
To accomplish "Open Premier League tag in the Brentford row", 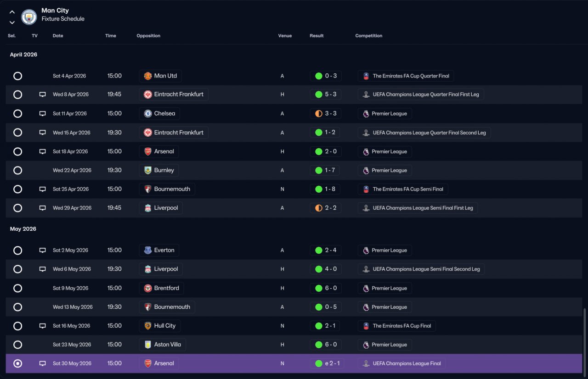I will (x=385, y=288).
